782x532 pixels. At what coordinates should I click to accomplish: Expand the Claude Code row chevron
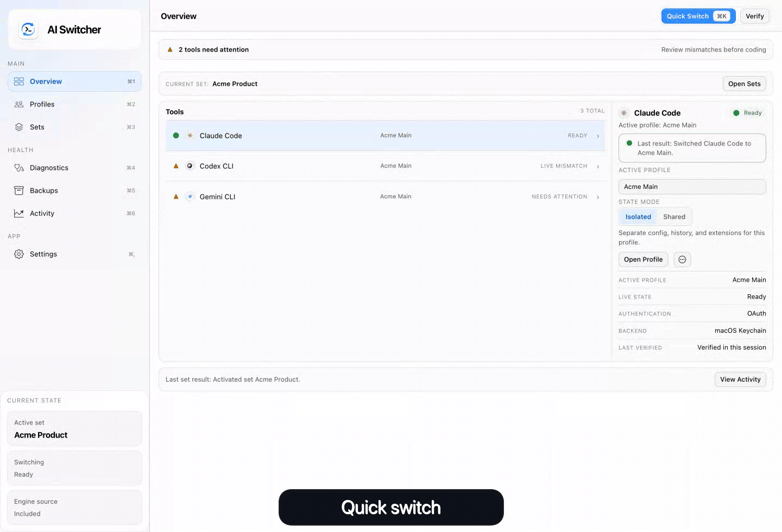pos(598,136)
